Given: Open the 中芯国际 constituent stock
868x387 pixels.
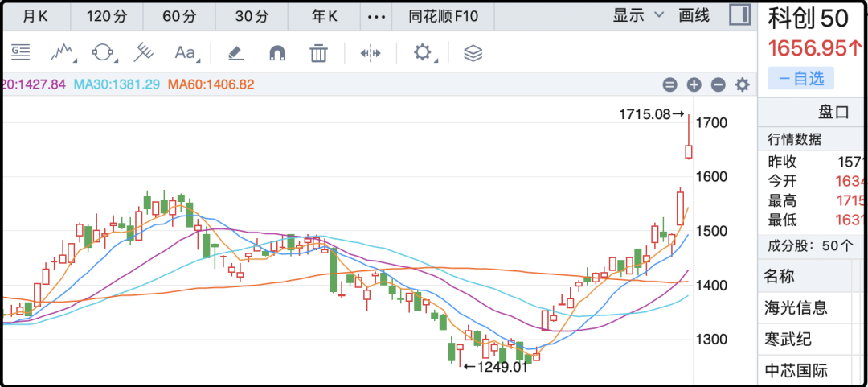Looking at the screenshot, I should click(796, 370).
